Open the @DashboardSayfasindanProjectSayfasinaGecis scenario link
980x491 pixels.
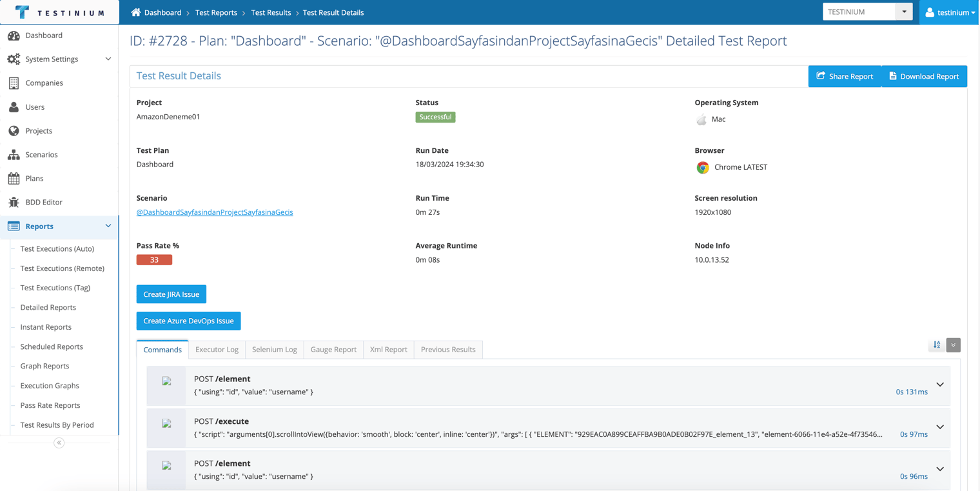click(215, 212)
